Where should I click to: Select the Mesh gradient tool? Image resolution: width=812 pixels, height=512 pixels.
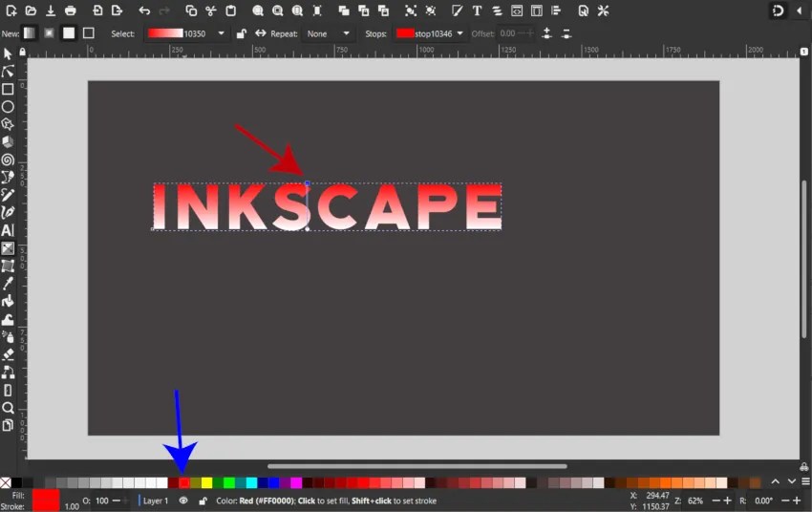[8, 267]
